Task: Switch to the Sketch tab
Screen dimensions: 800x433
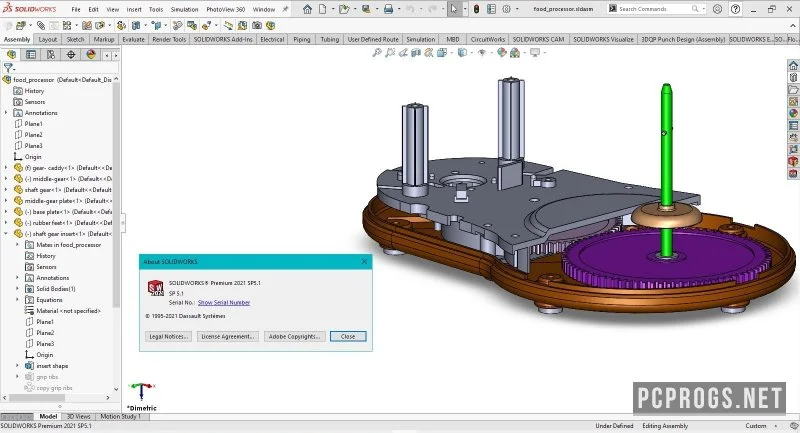Action: pyautogui.click(x=75, y=39)
